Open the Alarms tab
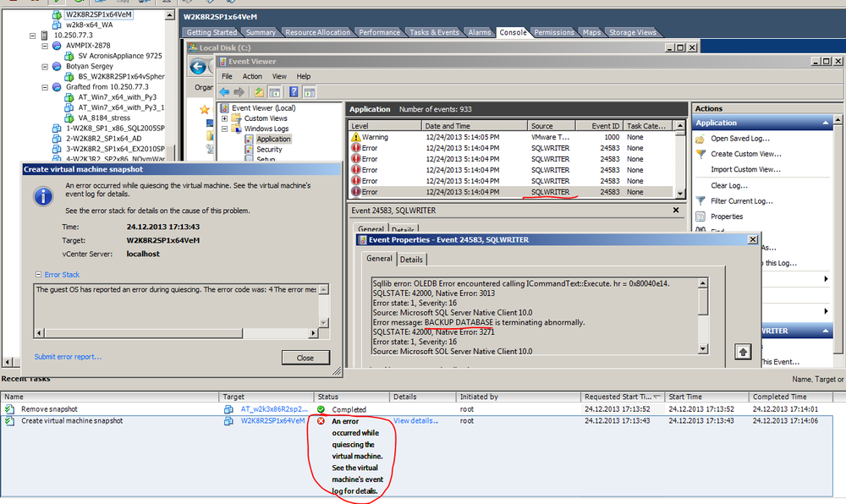The image size is (846, 504). click(x=480, y=32)
